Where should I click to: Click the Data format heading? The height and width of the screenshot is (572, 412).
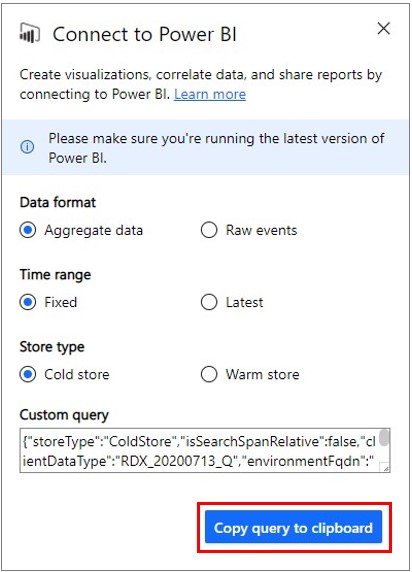pos(58,202)
